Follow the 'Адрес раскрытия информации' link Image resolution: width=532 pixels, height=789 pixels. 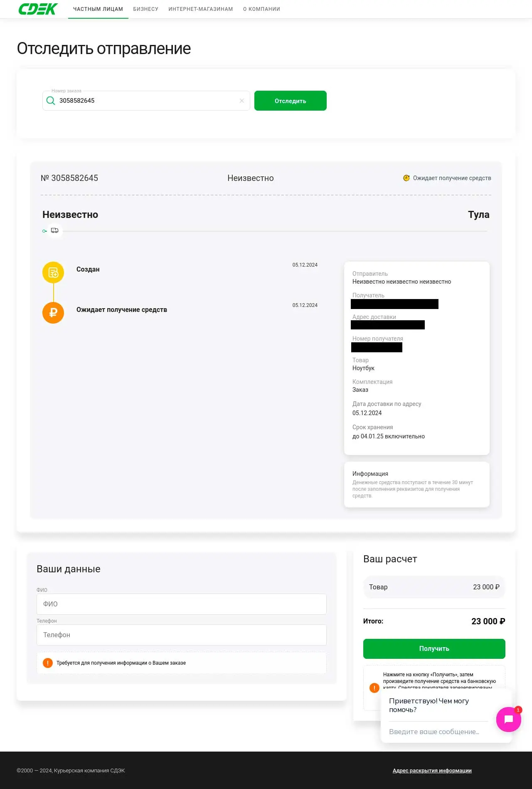(x=432, y=771)
